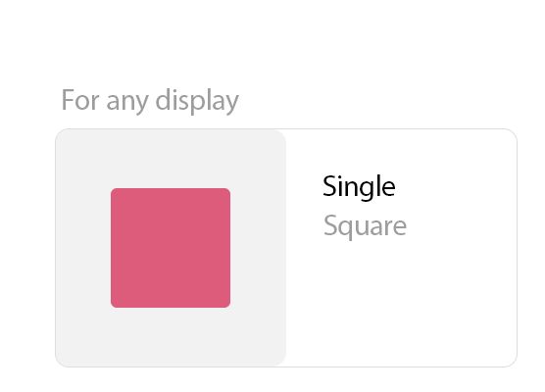Select the For any display category label
545x392 pixels.
point(150,100)
